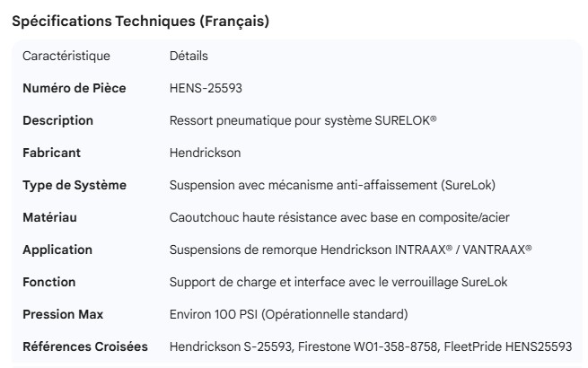Click the 'Caractéristique' column header

(x=66, y=56)
